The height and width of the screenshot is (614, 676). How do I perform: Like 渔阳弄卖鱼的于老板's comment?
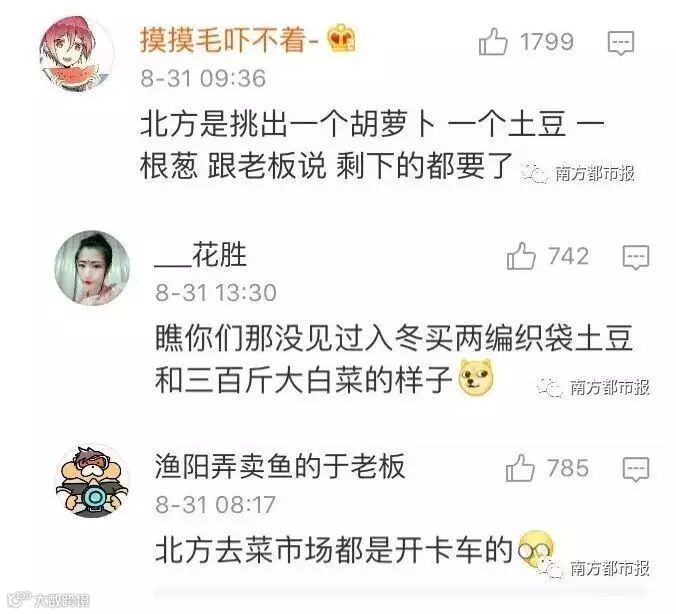click(x=520, y=468)
